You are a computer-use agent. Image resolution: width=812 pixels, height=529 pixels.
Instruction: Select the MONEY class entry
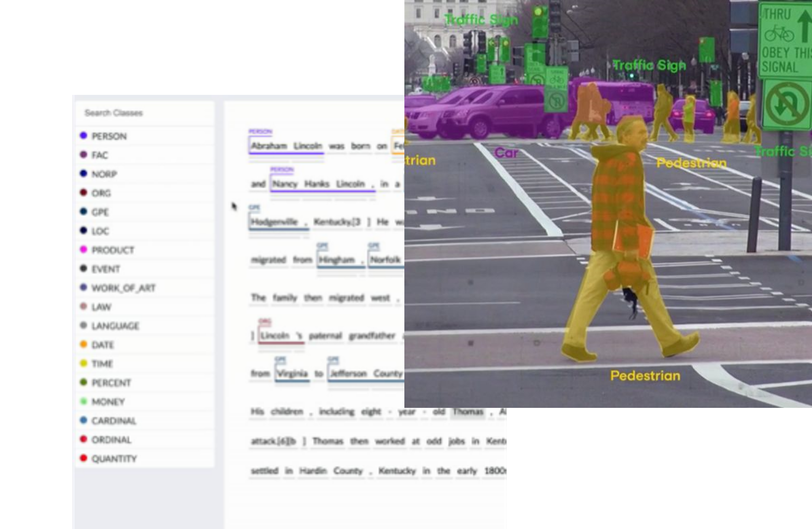pyautogui.click(x=108, y=402)
